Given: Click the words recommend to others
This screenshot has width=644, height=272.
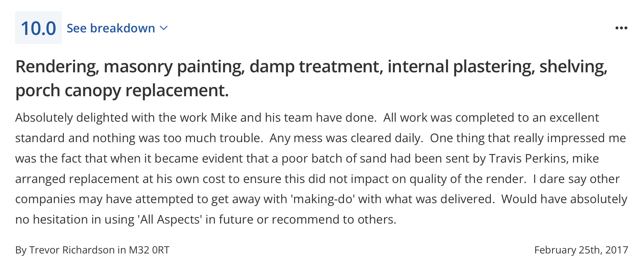Looking at the screenshot, I should tap(334, 219).
